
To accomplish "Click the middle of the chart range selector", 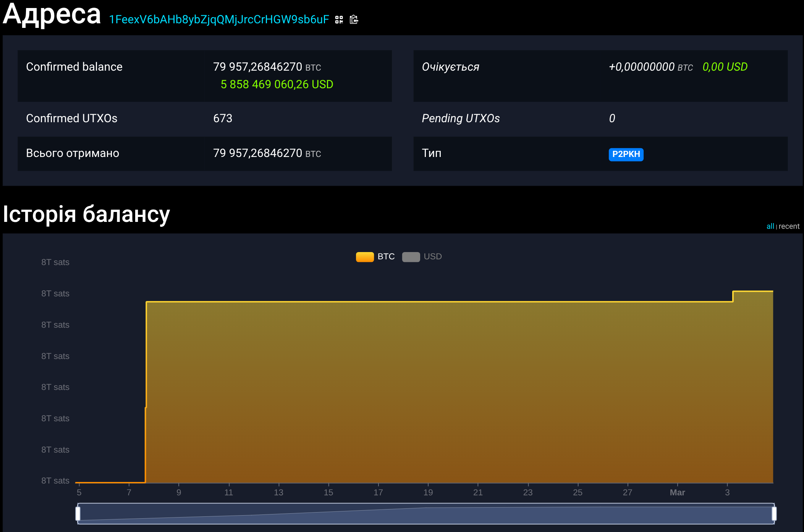I will pyautogui.click(x=426, y=514).
